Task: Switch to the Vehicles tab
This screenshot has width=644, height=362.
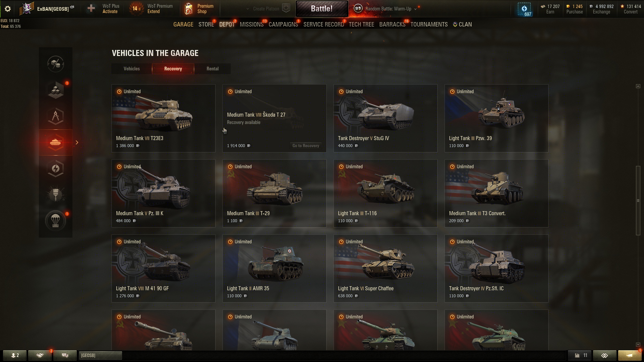Action: tap(131, 69)
